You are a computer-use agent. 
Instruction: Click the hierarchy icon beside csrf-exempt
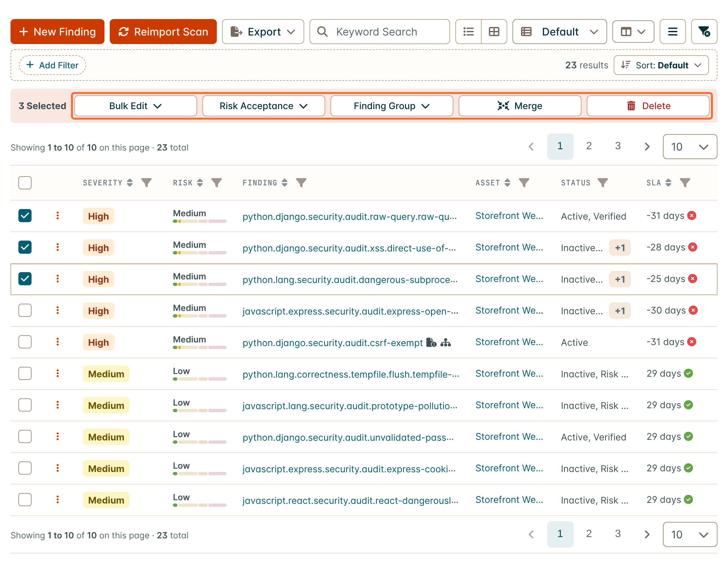click(x=446, y=342)
